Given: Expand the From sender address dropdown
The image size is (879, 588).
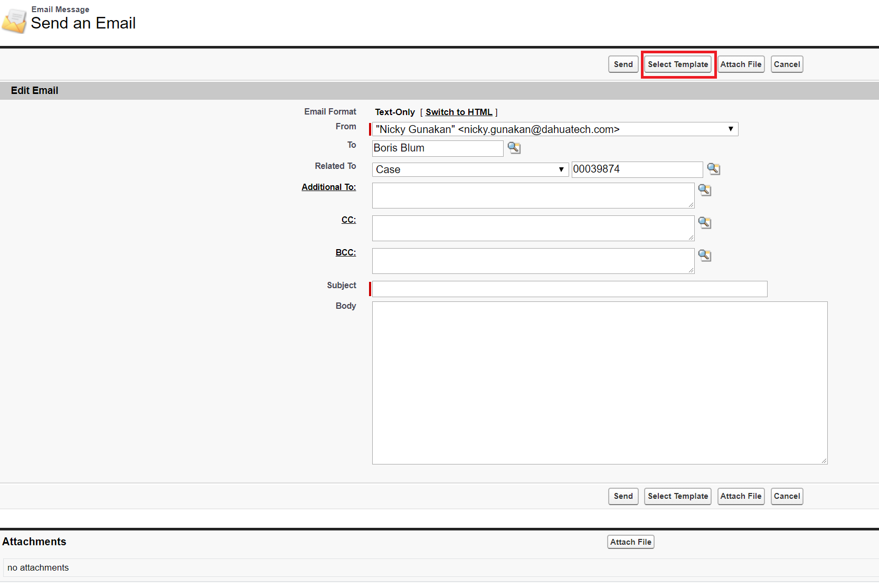Looking at the screenshot, I should pyautogui.click(x=555, y=129).
